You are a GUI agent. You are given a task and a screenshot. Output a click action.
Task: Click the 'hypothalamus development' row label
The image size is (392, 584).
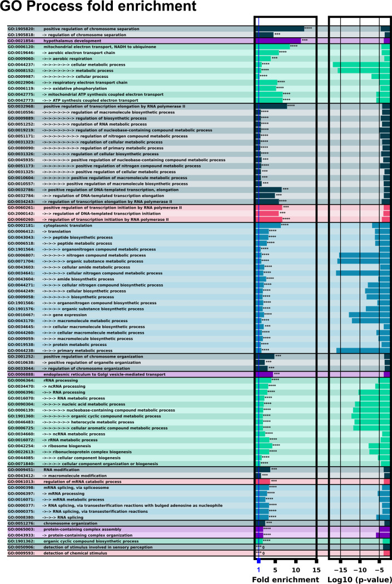pyautogui.click(x=72, y=41)
